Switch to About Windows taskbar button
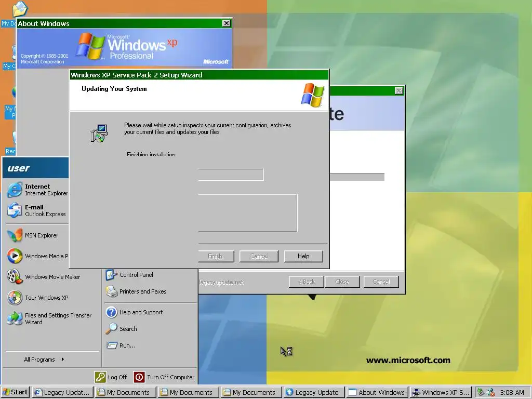The width and height of the screenshot is (532, 399). coord(377,392)
